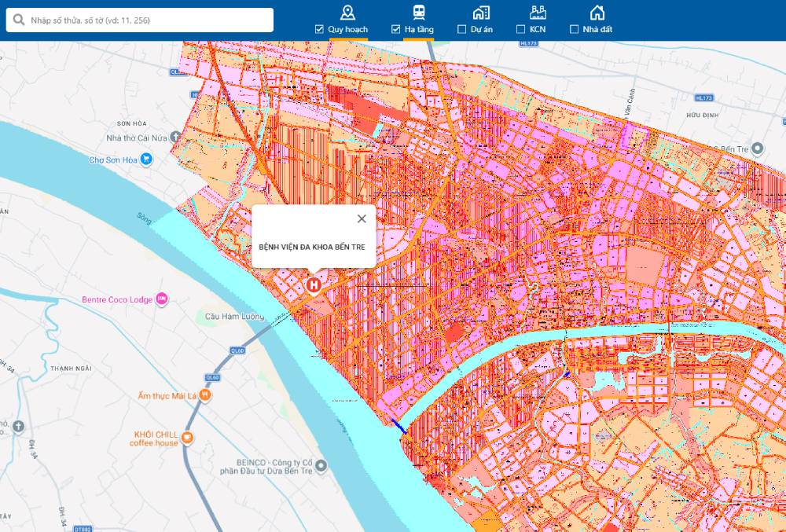Click the Hạ tầng train icon

pyautogui.click(x=419, y=12)
